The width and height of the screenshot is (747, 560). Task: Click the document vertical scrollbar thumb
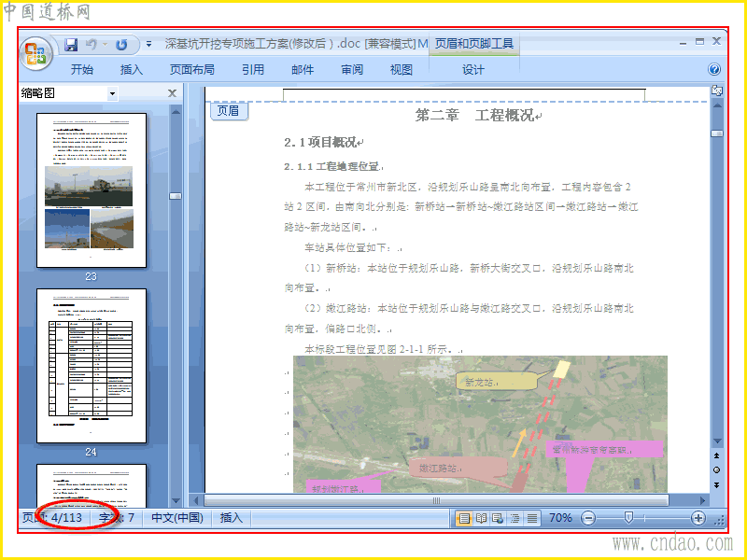pyautogui.click(x=717, y=133)
